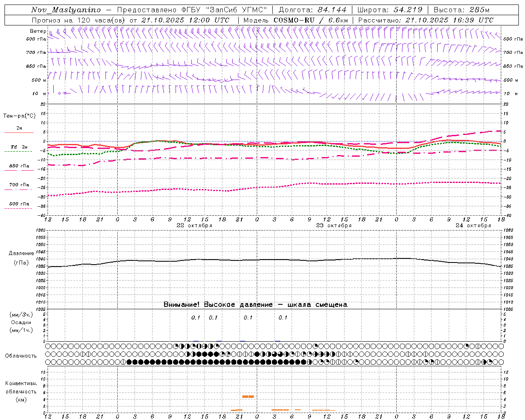The image size is (525, 420).
Task: Click the (гПа) unit label under Давление
Action: 21,263
